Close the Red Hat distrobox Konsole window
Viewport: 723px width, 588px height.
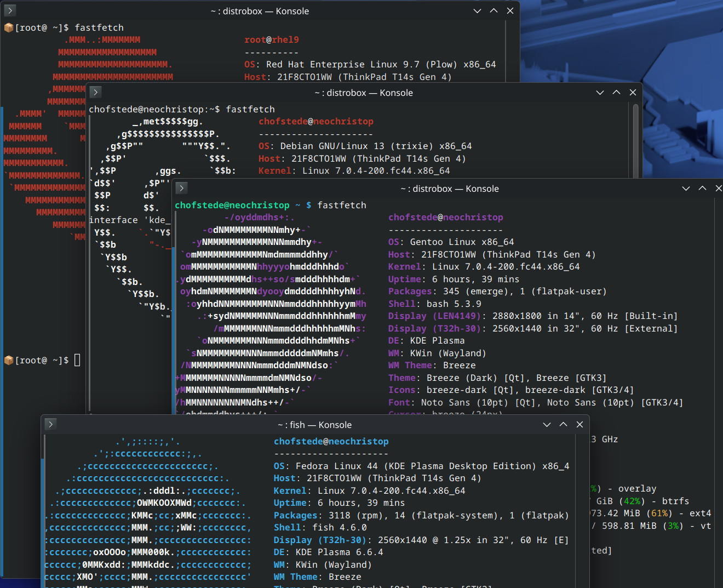pos(510,11)
